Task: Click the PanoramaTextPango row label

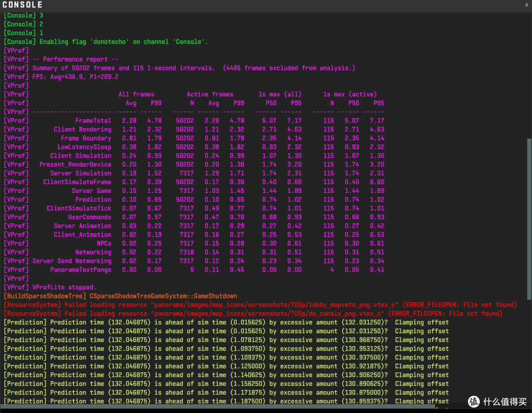Action: coord(81,270)
